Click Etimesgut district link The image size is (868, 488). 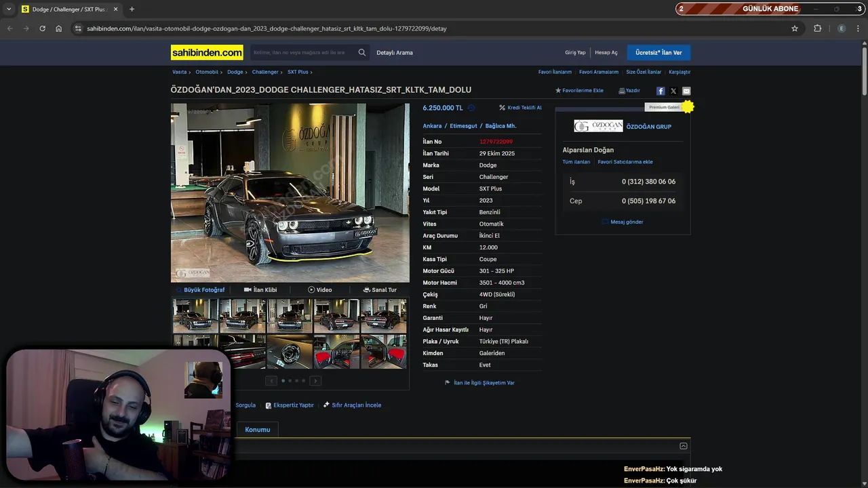[464, 126]
